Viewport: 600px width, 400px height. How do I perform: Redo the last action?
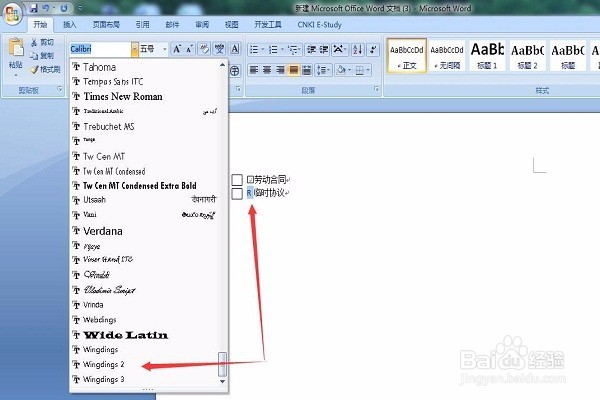(x=64, y=8)
